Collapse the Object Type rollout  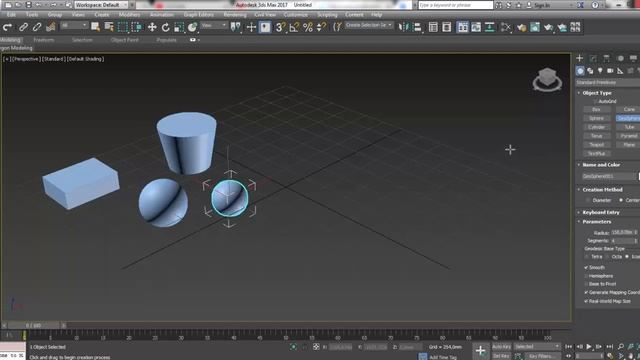point(597,93)
